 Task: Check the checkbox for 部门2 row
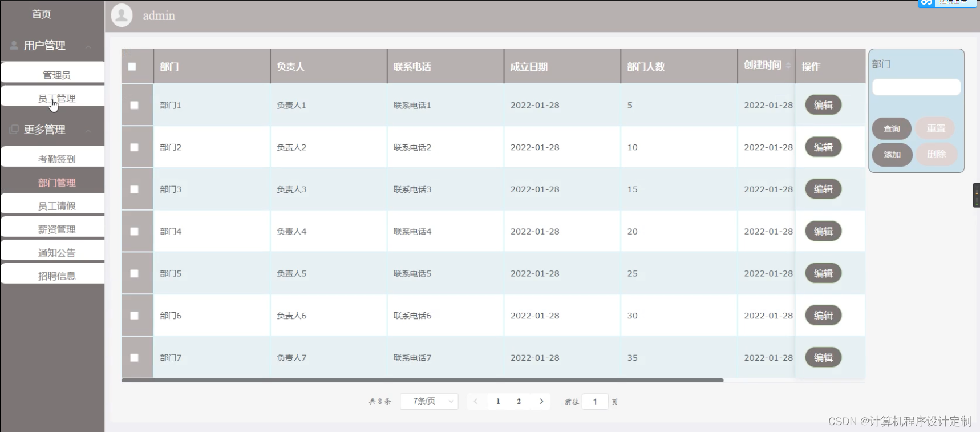pyautogui.click(x=135, y=147)
